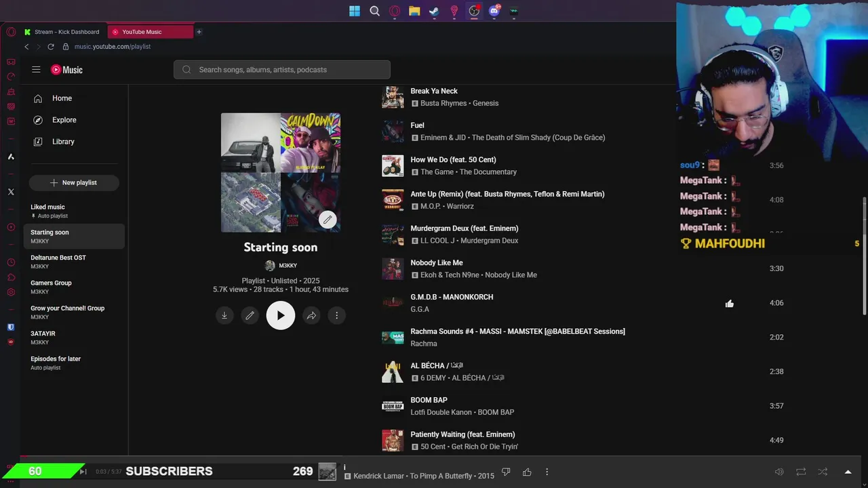Click the edit playlist pencil button
The height and width of the screenshot is (488, 868).
click(x=250, y=315)
